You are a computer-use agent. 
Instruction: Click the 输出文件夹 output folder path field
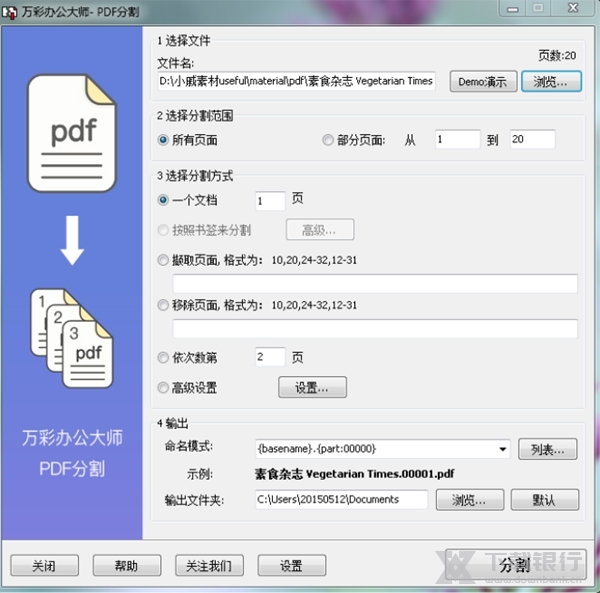pyautogui.click(x=341, y=499)
